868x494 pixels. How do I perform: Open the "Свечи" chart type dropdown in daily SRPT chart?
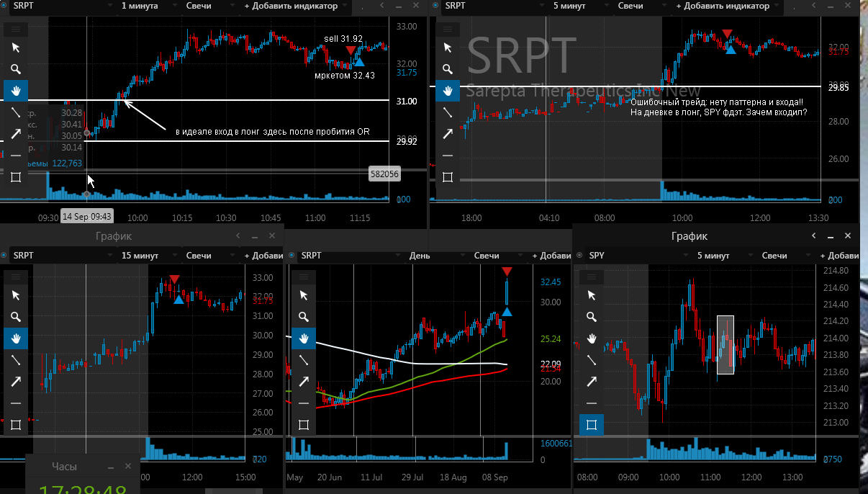tap(497, 256)
